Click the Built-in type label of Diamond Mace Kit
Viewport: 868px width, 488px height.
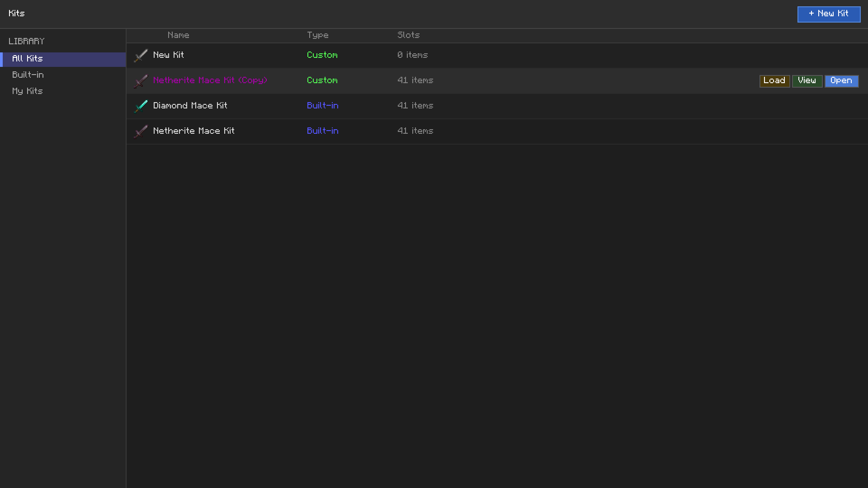pos(323,106)
